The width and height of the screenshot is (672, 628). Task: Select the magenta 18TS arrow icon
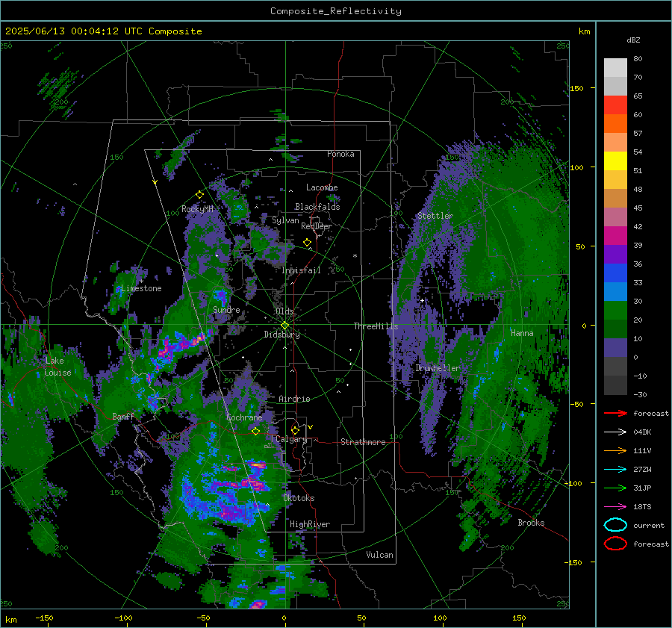(615, 507)
